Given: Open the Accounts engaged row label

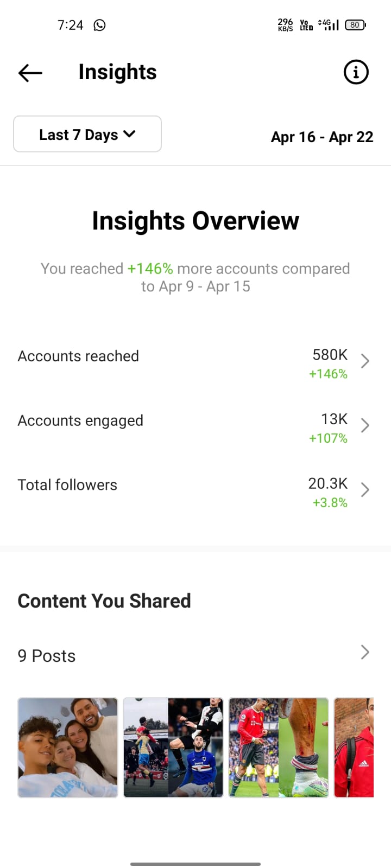Looking at the screenshot, I should coord(80,421).
